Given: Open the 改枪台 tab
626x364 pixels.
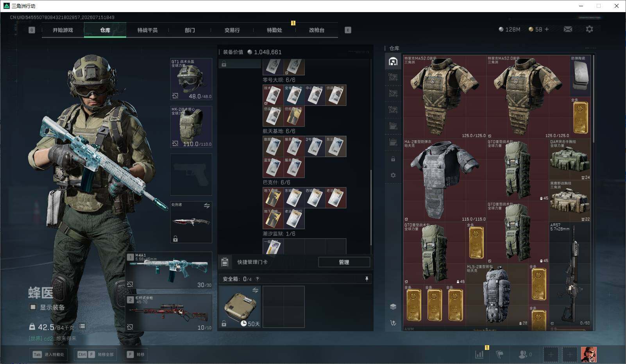Looking at the screenshot, I should 317,30.
